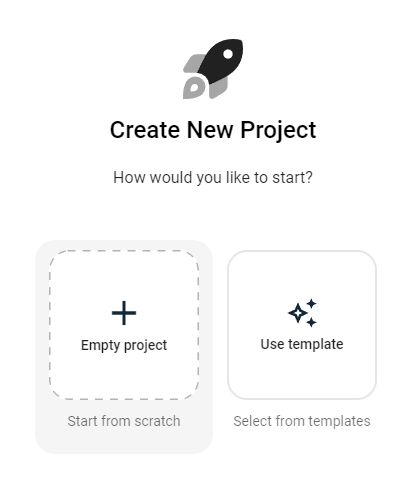The height and width of the screenshot is (478, 417).
Task: Click the dashed-border Empty project card
Action: [124, 325]
